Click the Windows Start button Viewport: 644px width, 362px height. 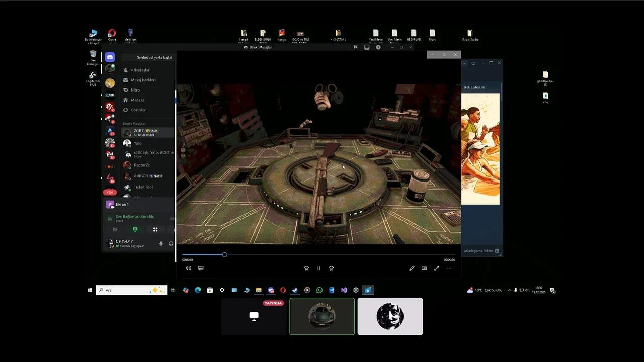[x=90, y=290]
